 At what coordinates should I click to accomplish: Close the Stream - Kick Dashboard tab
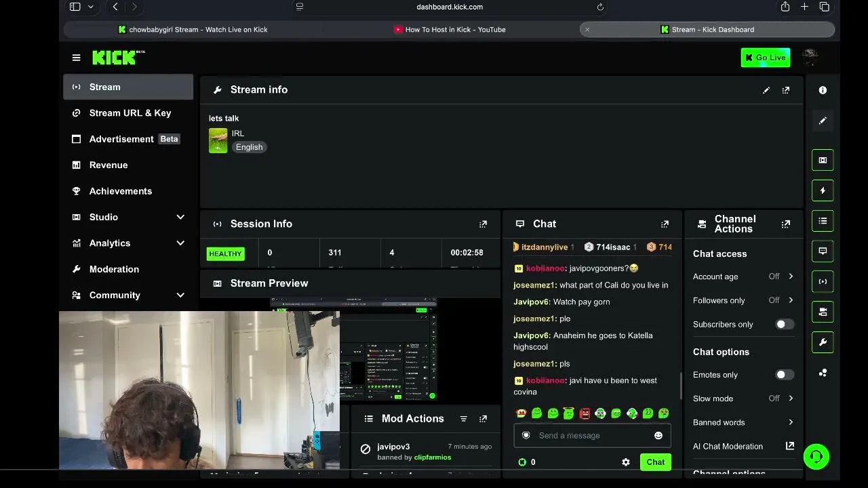click(x=587, y=30)
